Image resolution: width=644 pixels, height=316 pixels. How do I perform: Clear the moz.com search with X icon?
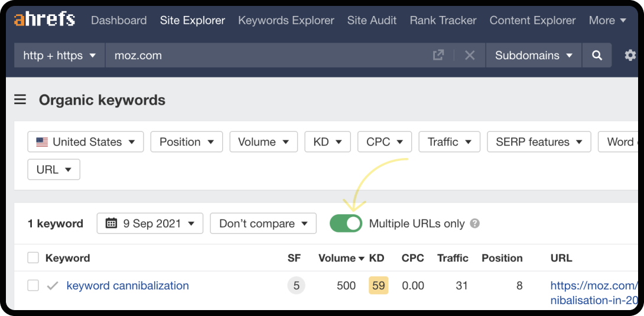click(470, 55)
